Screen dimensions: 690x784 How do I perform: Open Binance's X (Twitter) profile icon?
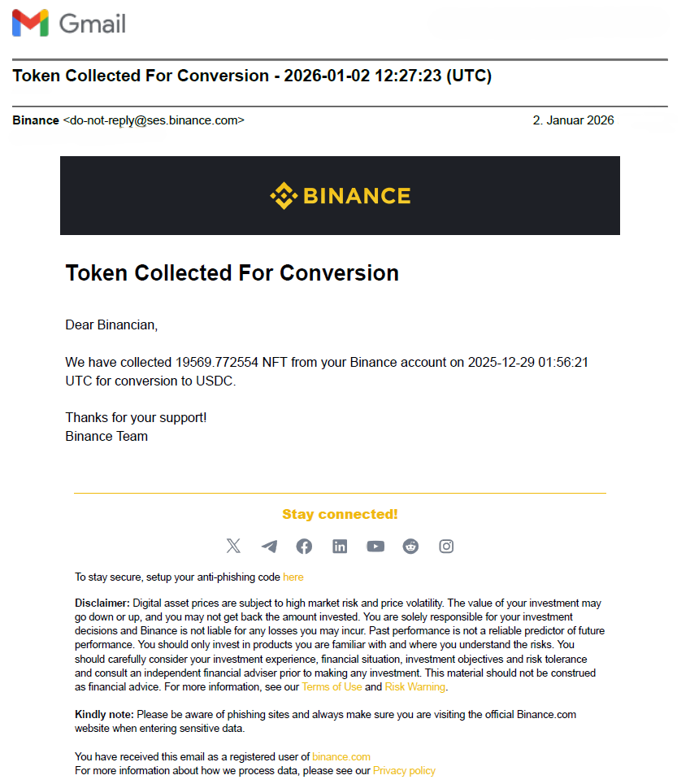233,547
